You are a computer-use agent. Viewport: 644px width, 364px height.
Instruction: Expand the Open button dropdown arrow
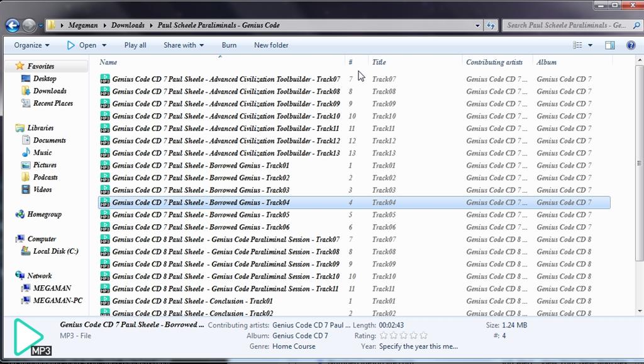tap(104, 45)
